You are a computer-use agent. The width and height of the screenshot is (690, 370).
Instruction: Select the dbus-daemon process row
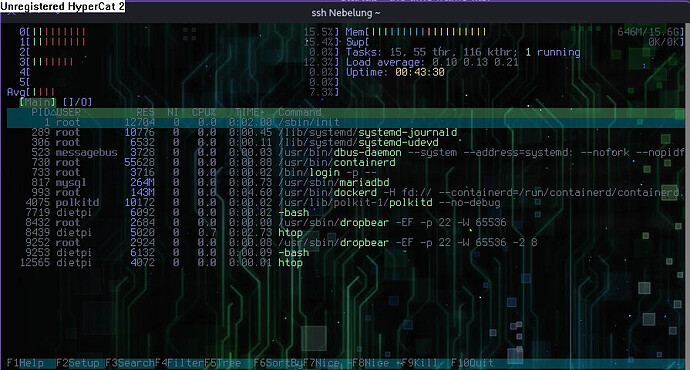346,153
